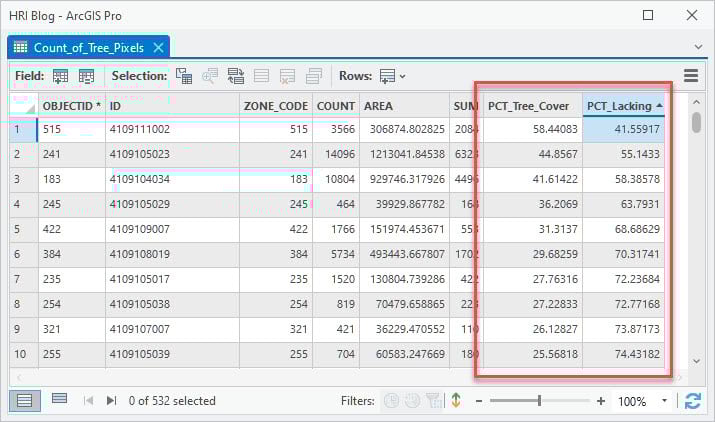Click the Add Field icon

pos(60,76)
